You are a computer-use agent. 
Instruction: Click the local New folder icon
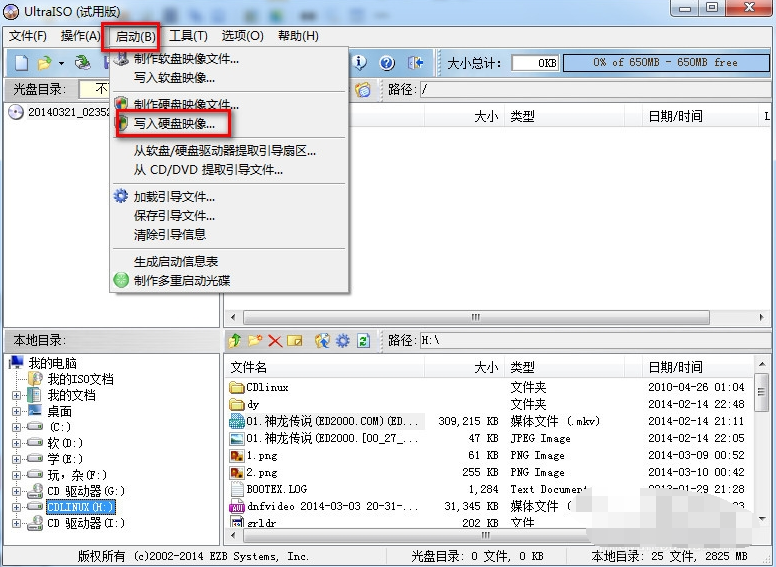[x=255, y=340]
